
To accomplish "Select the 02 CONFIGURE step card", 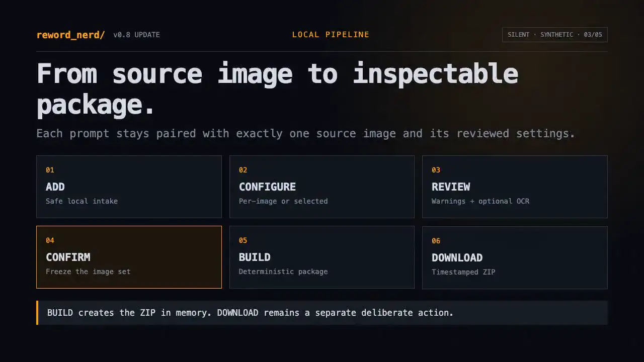I will (x=322, y=187).
